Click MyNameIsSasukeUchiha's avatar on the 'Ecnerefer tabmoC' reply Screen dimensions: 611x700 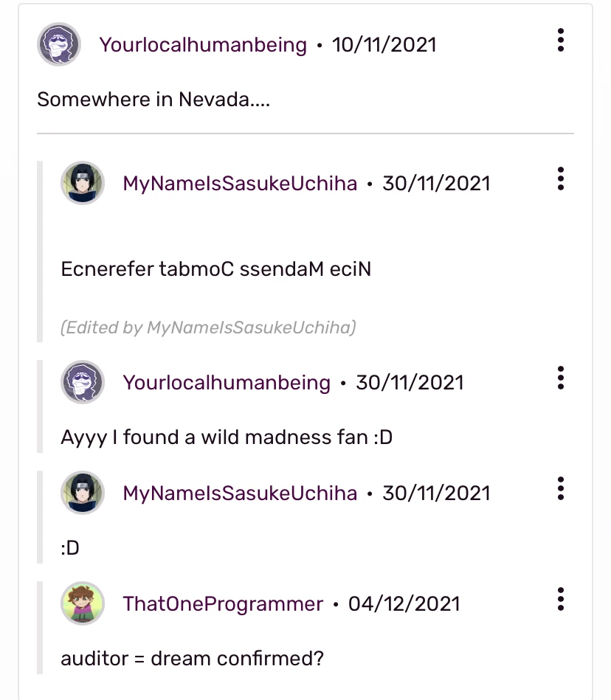(x=83, y=183)
